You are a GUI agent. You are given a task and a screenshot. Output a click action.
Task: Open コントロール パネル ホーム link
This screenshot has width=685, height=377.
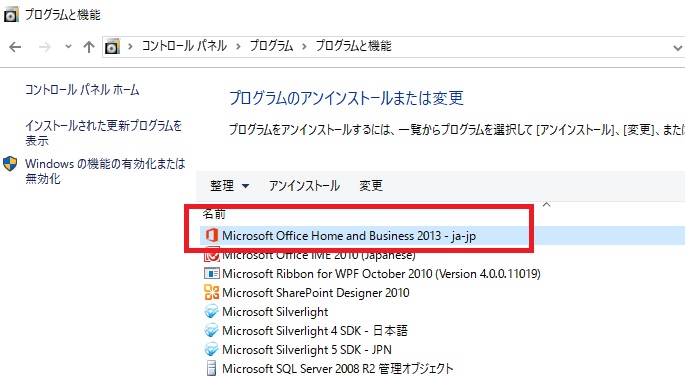[82, 90]
